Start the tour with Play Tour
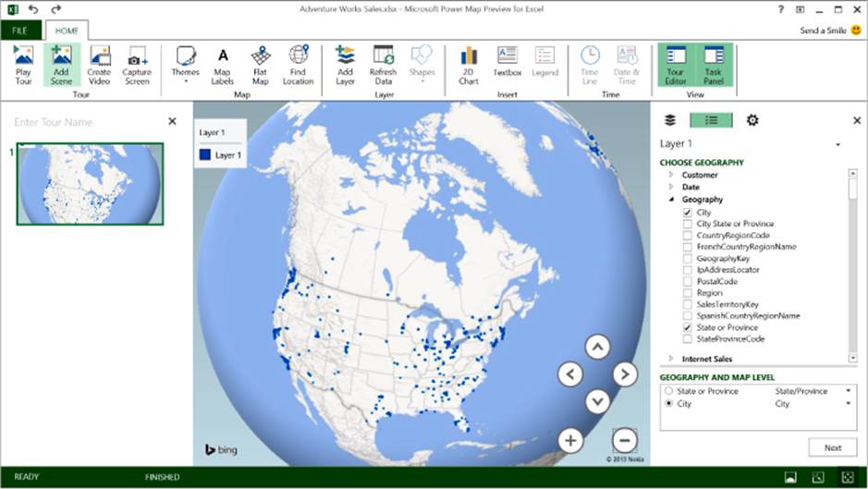 pyautogui.click(x=23, y=66)
